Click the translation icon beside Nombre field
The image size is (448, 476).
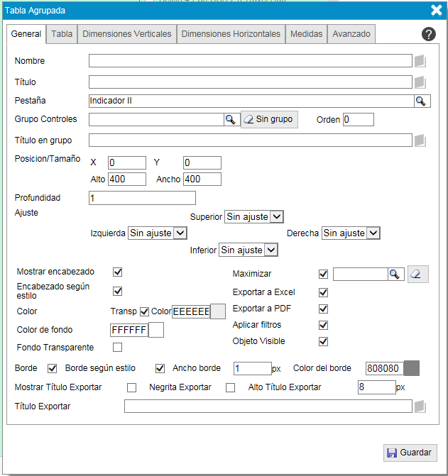420,61
